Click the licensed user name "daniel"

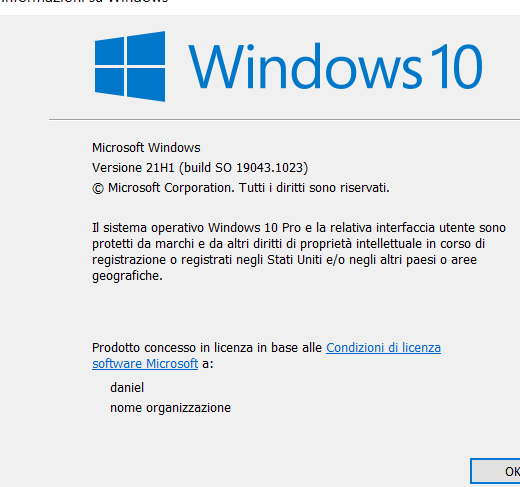127,388
